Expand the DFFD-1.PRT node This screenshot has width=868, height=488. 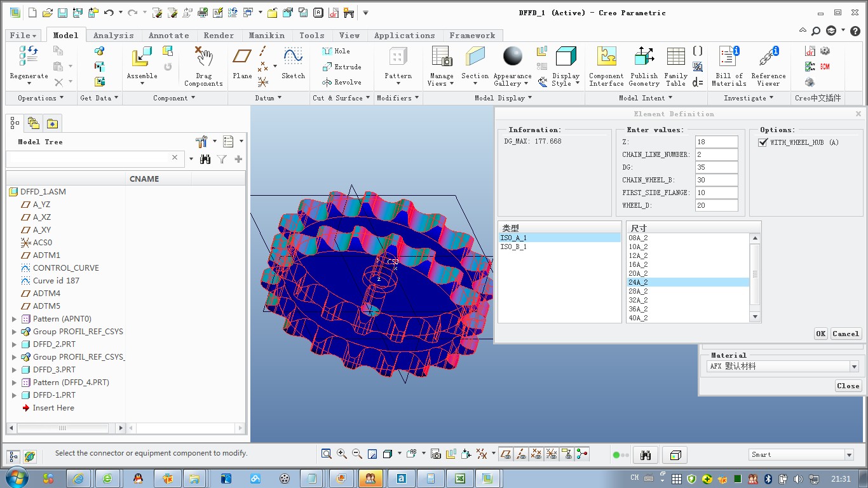click(x=15, y=395)
